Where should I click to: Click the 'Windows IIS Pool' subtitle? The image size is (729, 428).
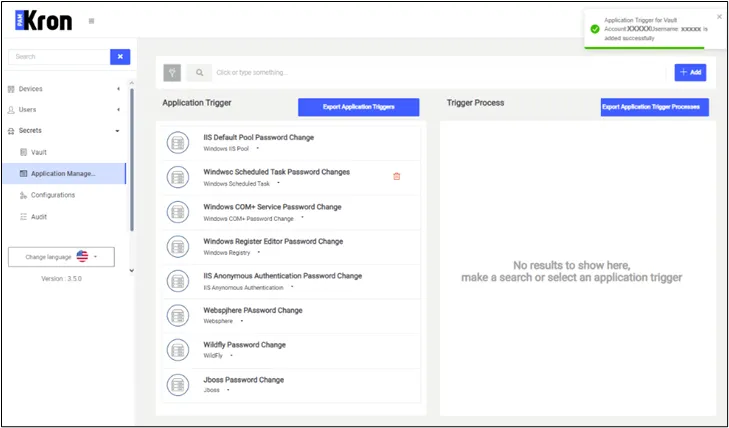(x=226, y=149)
